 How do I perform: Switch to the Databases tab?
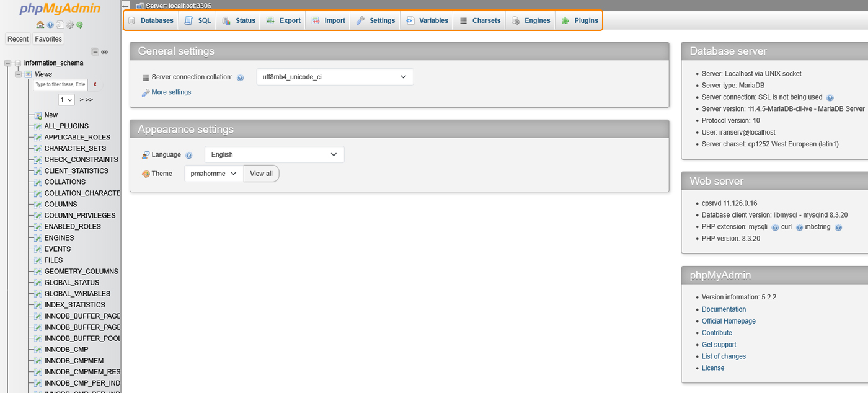click(151, 20)
